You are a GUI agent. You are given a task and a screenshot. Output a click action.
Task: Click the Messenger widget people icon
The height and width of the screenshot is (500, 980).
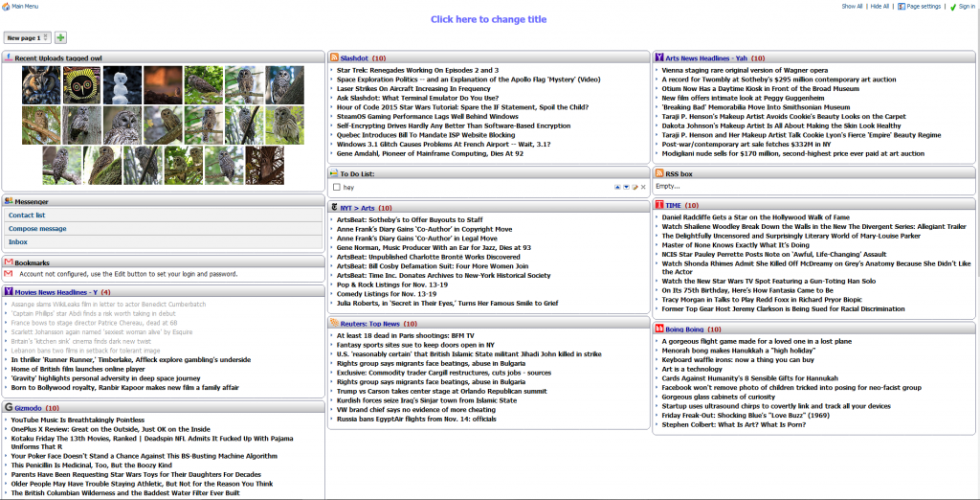9,201
